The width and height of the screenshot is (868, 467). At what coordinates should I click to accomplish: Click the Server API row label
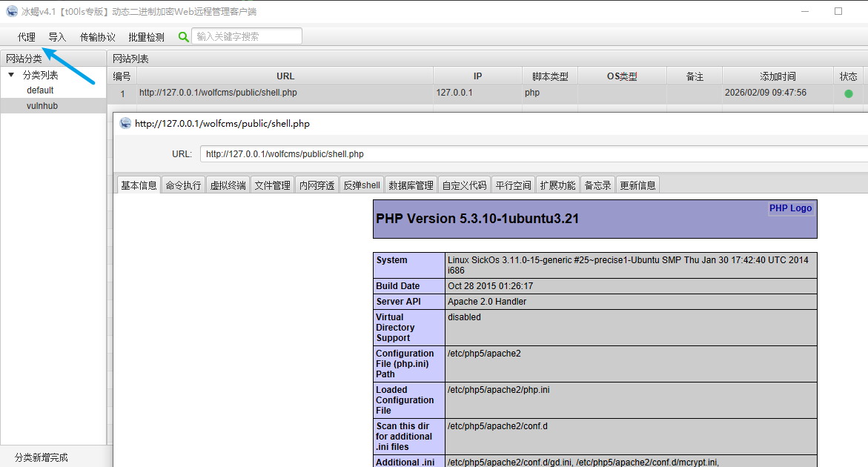pyautogui.click(x=399, y=302)
